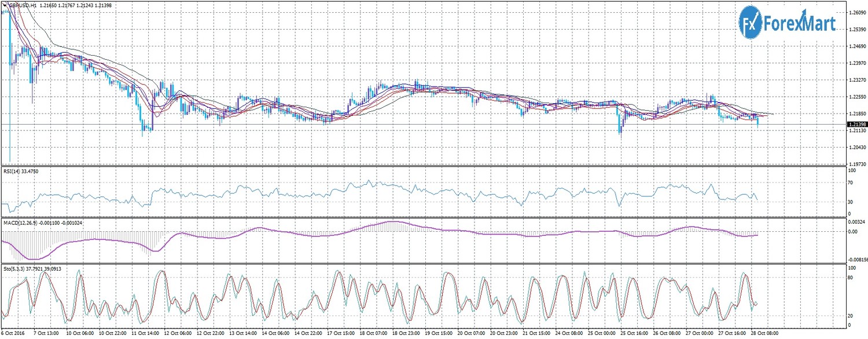Click the 1.23270 price axis label
The image size is (868, 339).
pos(855,80)
